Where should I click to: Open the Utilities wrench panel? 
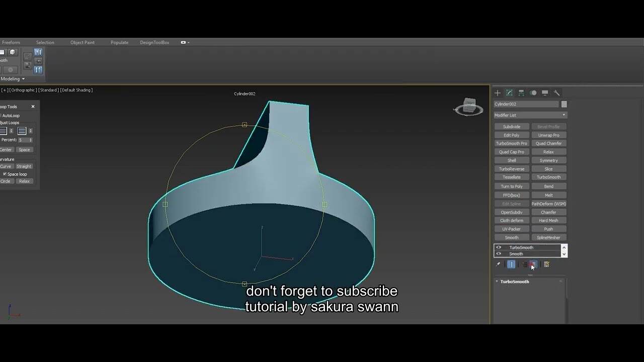click(556, 93)
